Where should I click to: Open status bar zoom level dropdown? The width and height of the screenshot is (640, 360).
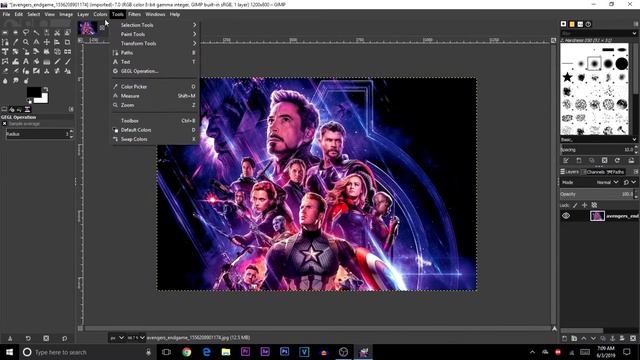[x=136, y=338]
